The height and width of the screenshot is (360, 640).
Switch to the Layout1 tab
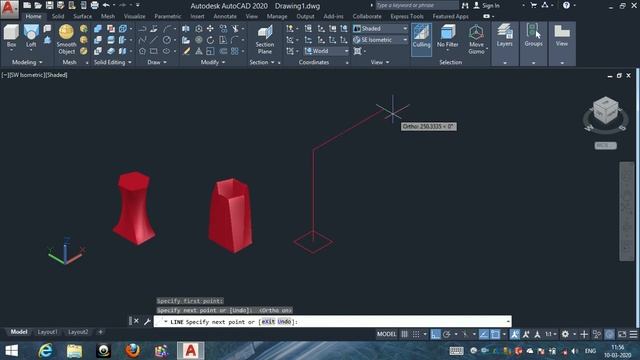[x=47, y=332]
